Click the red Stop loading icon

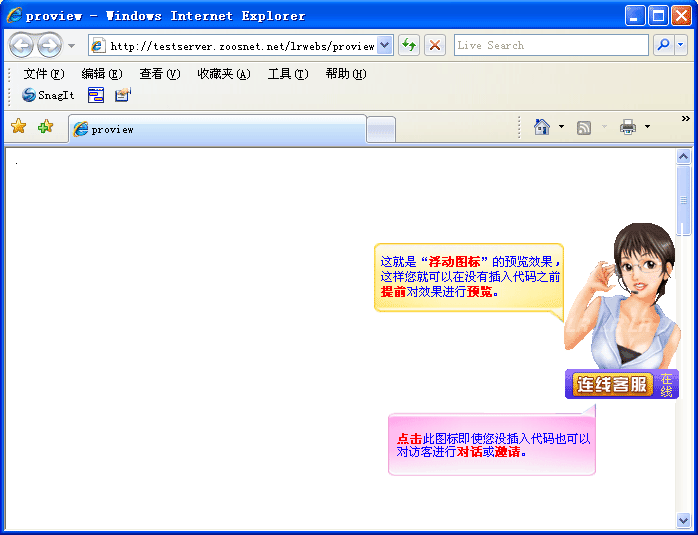point(435,45)
